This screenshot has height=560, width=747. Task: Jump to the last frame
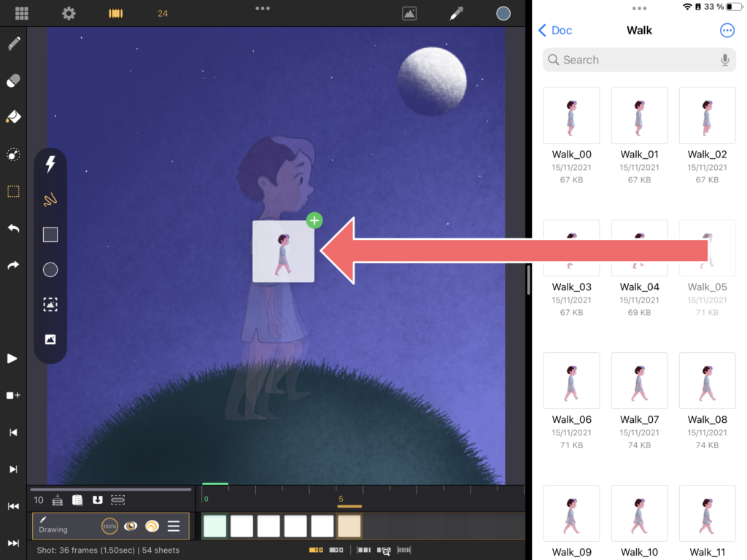[13, 542]
